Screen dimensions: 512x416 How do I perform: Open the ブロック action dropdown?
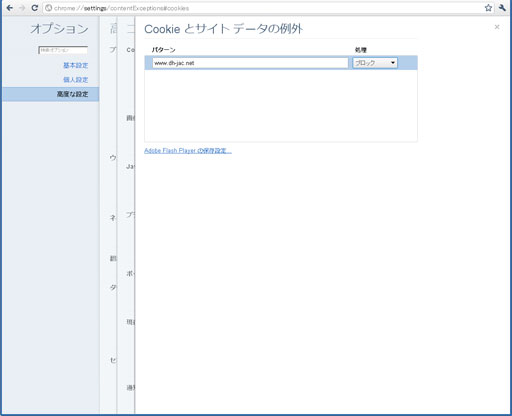(x=375, y=63)
